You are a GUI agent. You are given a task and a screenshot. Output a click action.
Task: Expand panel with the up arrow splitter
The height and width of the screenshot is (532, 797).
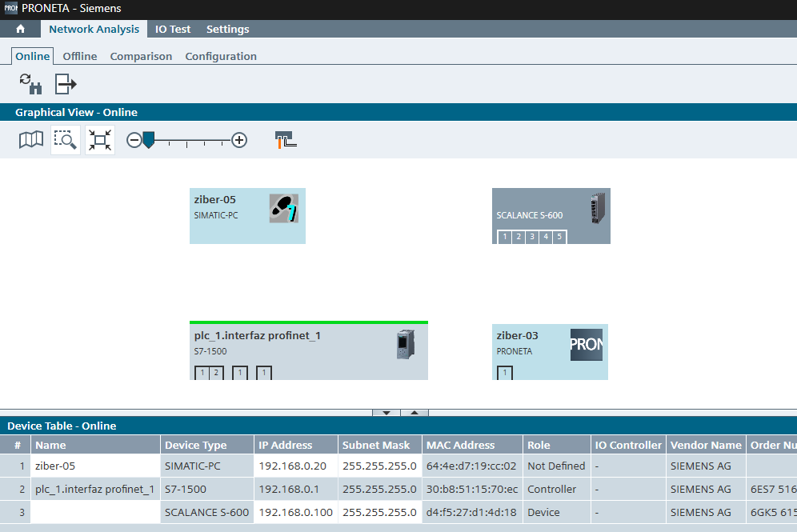[x=415, y=413]
